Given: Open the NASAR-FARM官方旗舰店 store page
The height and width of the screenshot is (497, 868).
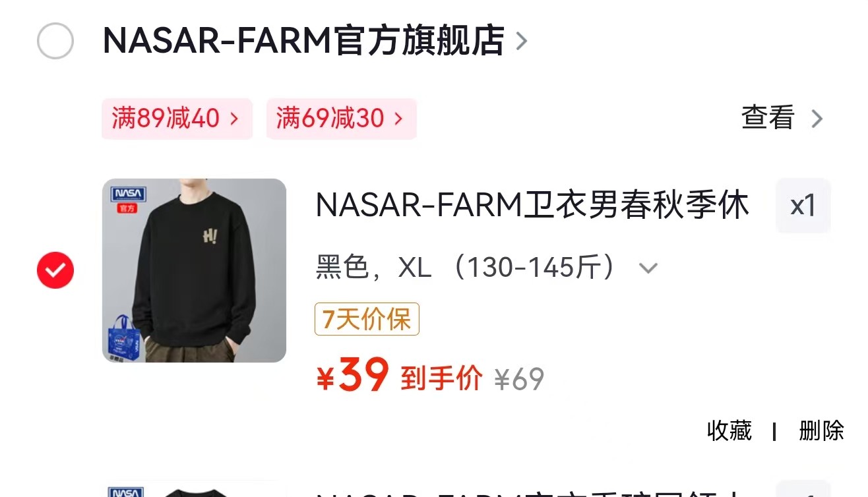Looking at the screenshot, I should 303,41.
